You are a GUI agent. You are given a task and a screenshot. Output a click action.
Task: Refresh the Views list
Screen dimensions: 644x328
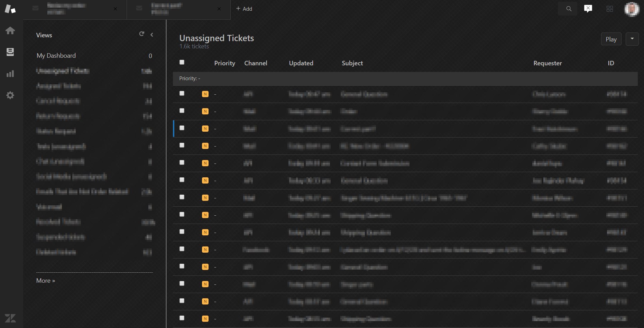[x=142, y=34]
